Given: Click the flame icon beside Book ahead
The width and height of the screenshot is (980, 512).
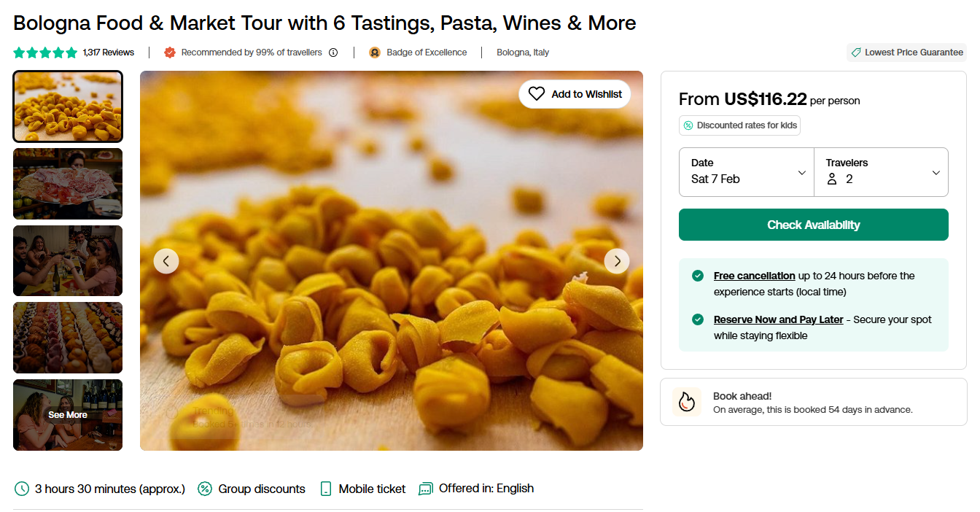Looking at the screenshot, I should click(x=686, y=402).
